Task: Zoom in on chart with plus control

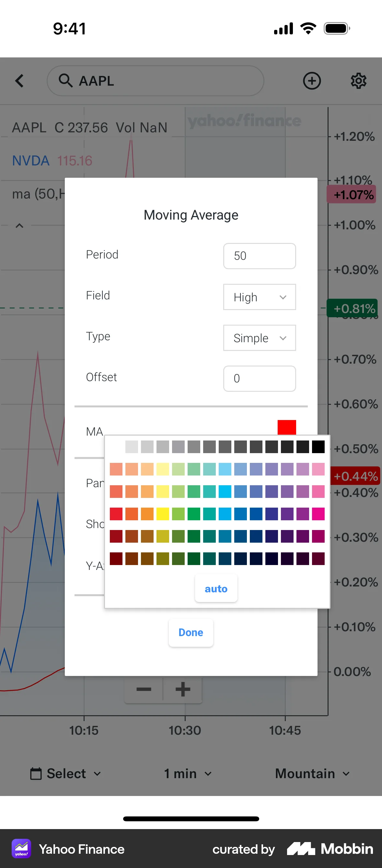Action: click(182, 689)
